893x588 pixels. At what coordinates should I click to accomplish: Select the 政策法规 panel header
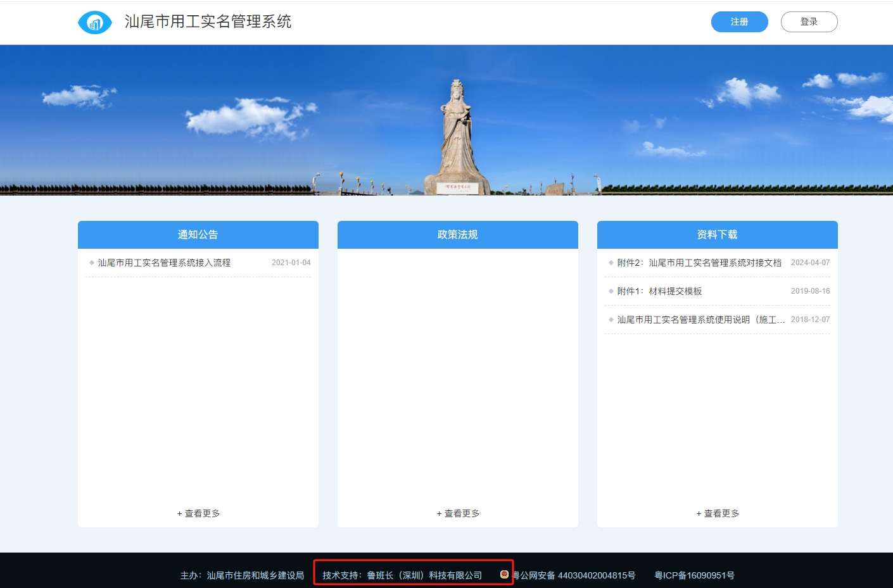[x=457, y=234]
